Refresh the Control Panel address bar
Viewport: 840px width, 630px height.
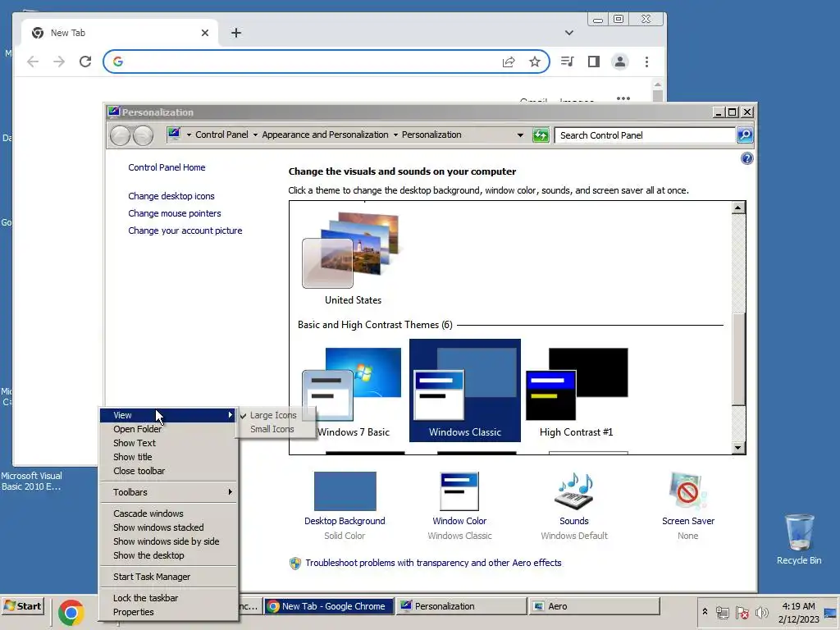pos(541,135)
